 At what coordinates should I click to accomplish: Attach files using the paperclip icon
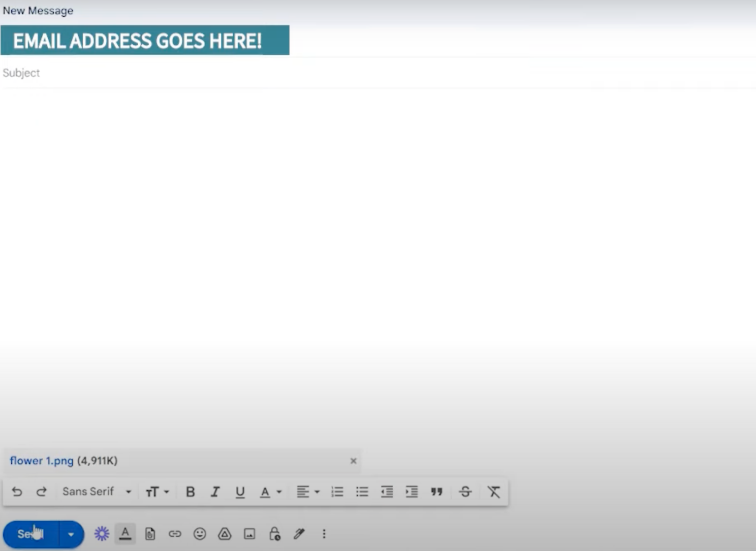point(150,533)
